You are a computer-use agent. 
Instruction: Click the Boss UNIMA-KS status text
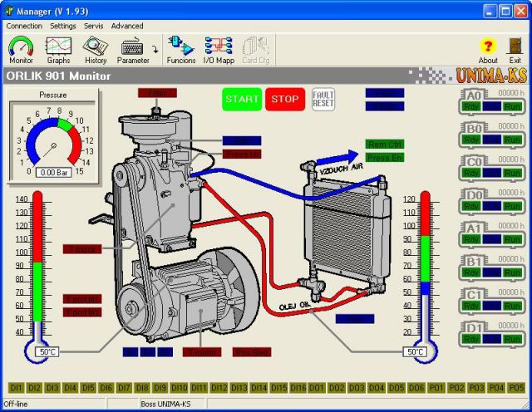tap(165, 404)
